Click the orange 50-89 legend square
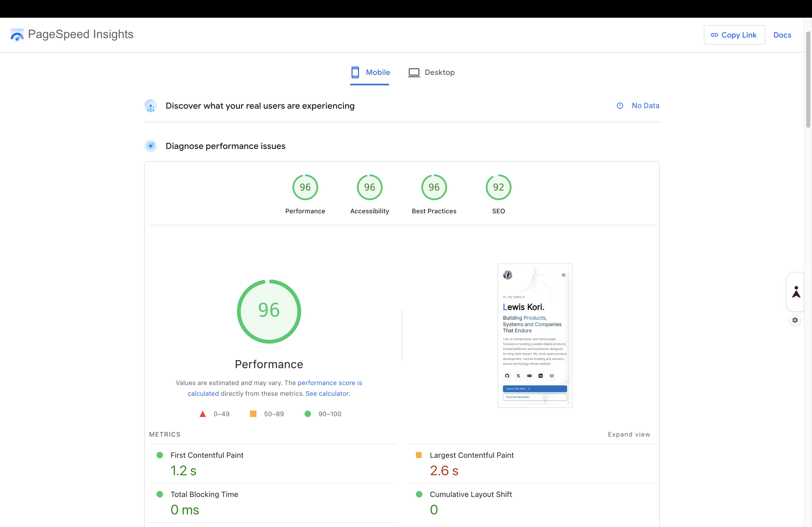The height and width of the screenshot is (527, 812). coord(253,414)
